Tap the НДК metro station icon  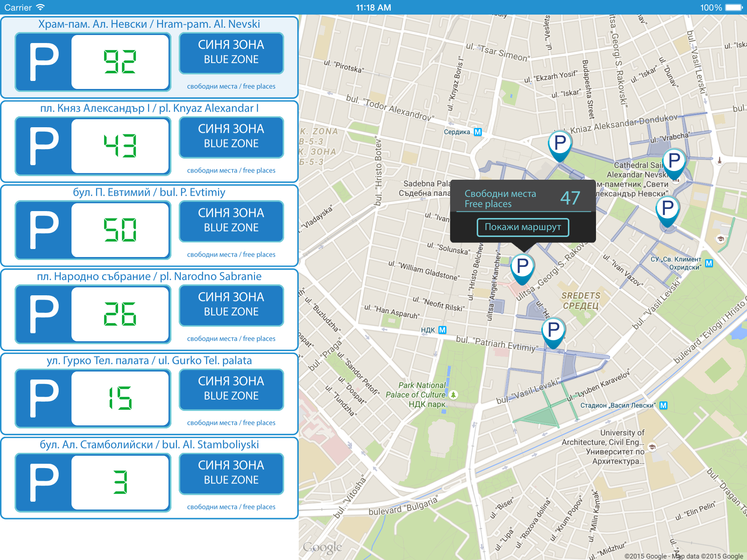442,330
